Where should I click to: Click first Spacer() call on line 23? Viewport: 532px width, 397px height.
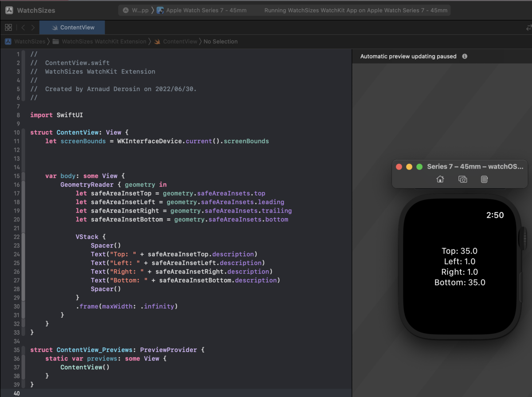tap(106, 245)
